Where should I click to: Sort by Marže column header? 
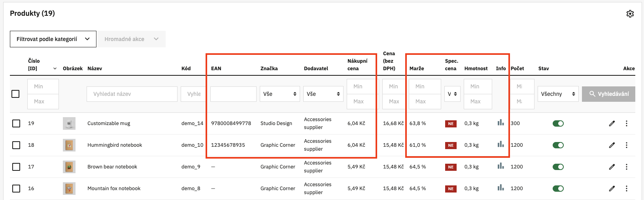pyautogui.click(x=417, y=69)
